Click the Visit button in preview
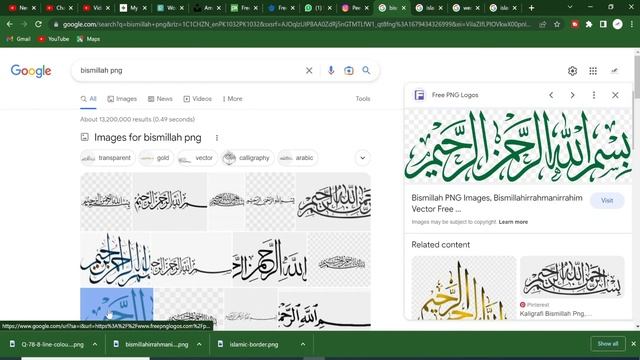The image size is (640, 360). coord(607,201)
